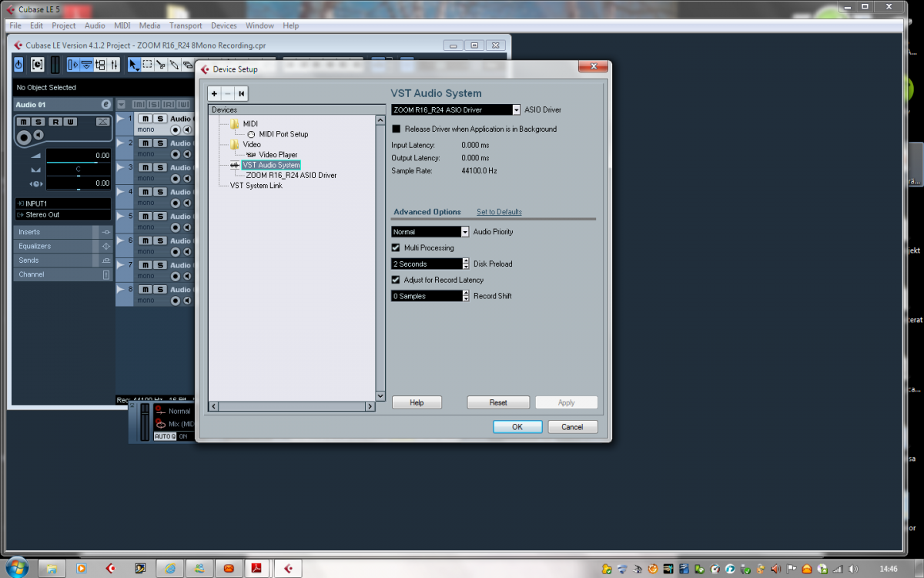Viewport: 924px width, 578px height.
Task: Open the Sends section icon in Inspector
Action: 106,260
